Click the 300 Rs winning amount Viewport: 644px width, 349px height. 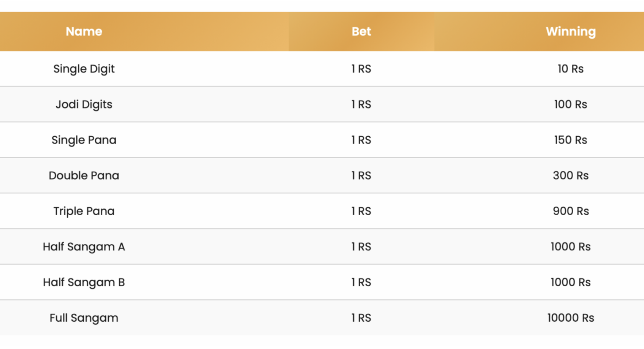point(570,175)
